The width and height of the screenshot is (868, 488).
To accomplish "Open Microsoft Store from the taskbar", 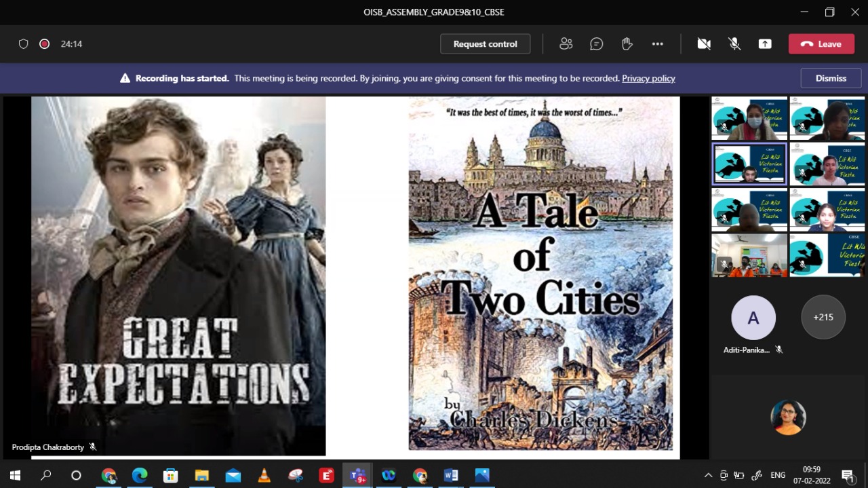I will 171,475.
